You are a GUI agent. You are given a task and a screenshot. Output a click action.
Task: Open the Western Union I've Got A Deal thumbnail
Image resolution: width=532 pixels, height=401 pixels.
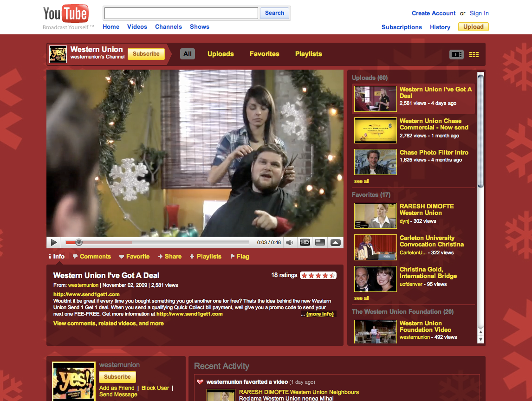pyautogui.click(x=375, y=99)
